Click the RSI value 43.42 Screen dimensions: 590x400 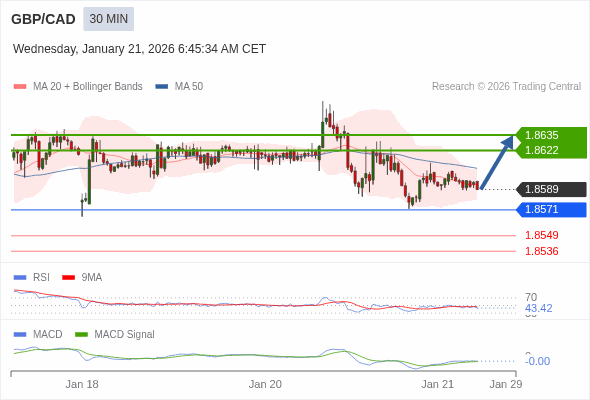click(x=538, y=308)
